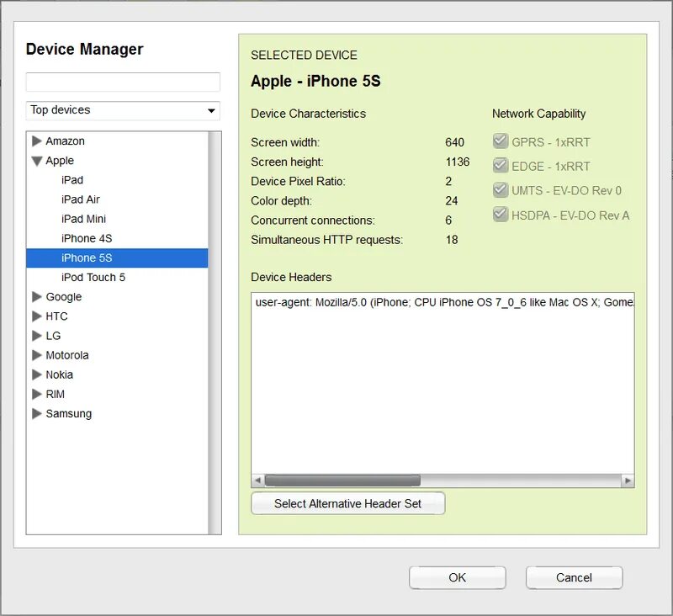Toggle the GPRS - 1xRRT checkbox
This screenshot has width=673, height=616.
501,141
